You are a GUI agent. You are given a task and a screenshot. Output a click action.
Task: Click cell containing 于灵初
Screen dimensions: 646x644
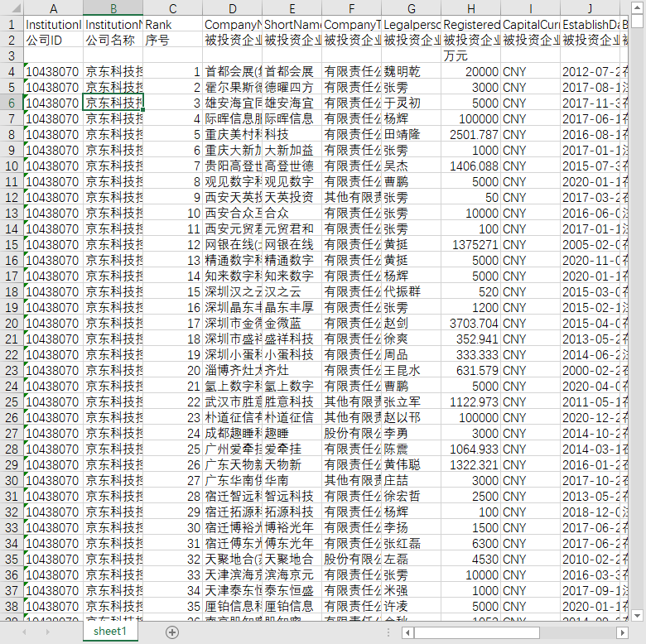[411, 103]
